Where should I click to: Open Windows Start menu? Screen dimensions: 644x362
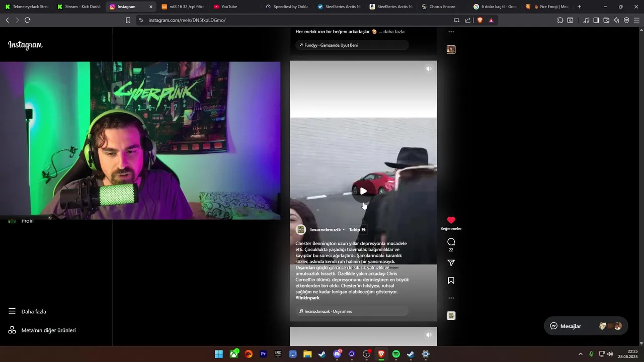(x=219, y=354)
